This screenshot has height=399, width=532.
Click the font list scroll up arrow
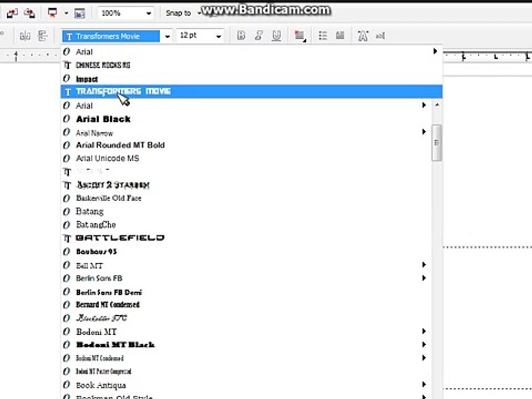pyautogui.click(x=437, y=105)
